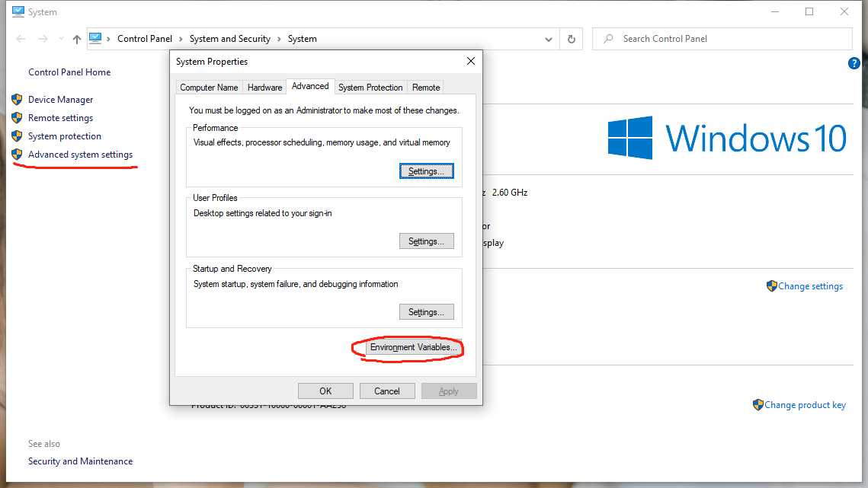
Task: Open Startup and Recovery Settings button
Action: click(x=426, y=312)
